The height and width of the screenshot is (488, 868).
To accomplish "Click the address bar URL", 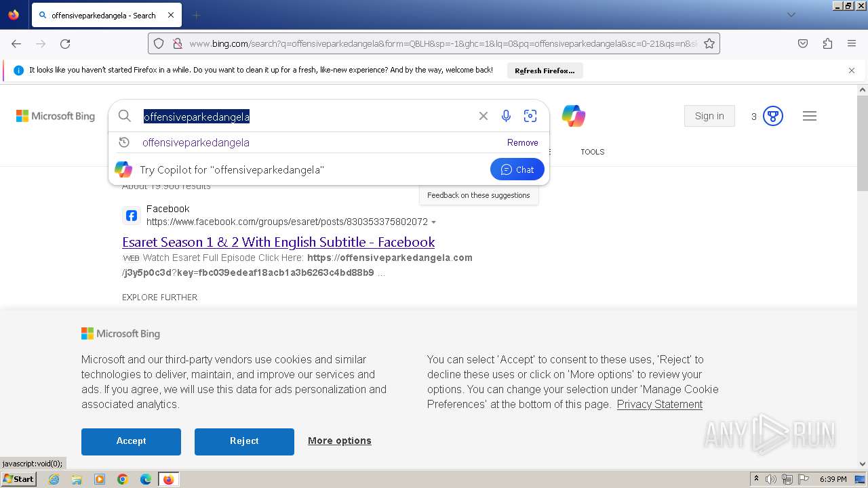I will tap(444, 43).
